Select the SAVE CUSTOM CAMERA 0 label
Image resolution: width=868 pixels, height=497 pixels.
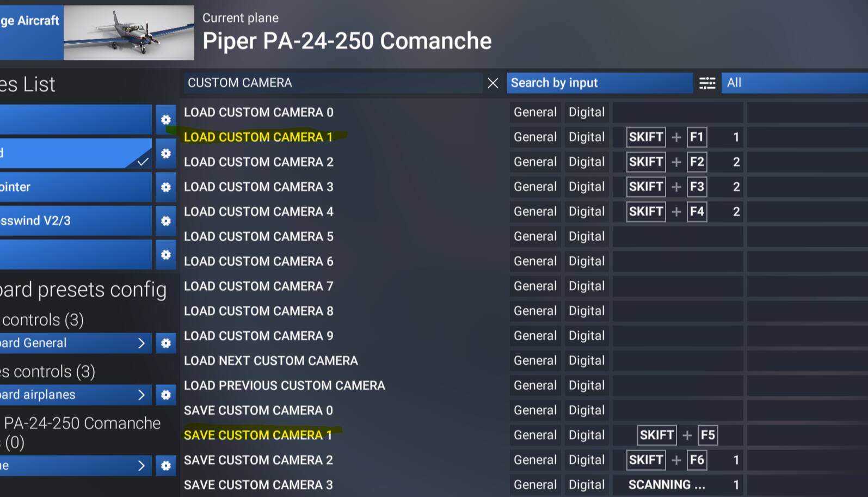258,410
